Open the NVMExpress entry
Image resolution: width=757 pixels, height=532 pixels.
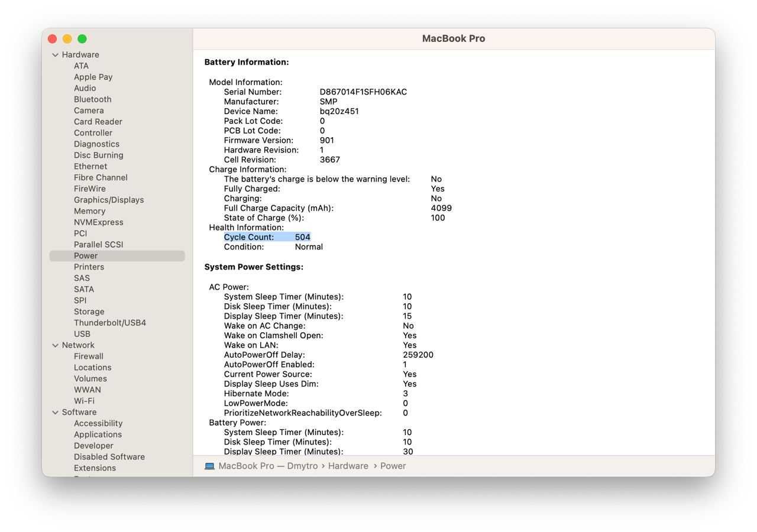[x=98, y=222]
